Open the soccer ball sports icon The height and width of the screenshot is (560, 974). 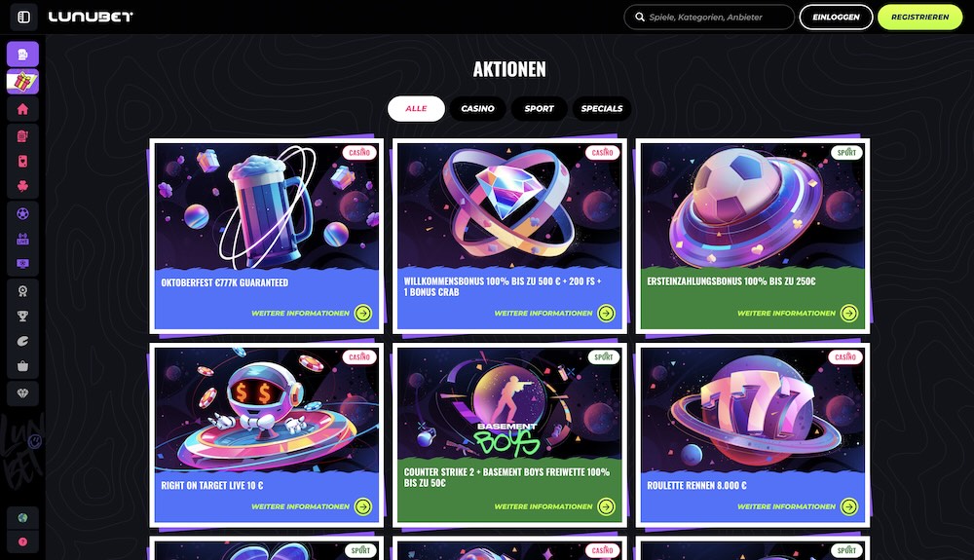click(23, 213)
